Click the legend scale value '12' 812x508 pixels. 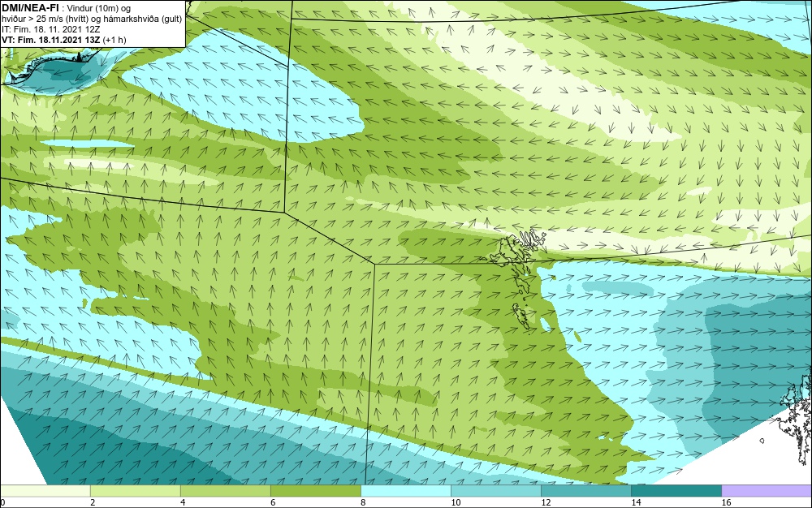[x=546, y=502]
